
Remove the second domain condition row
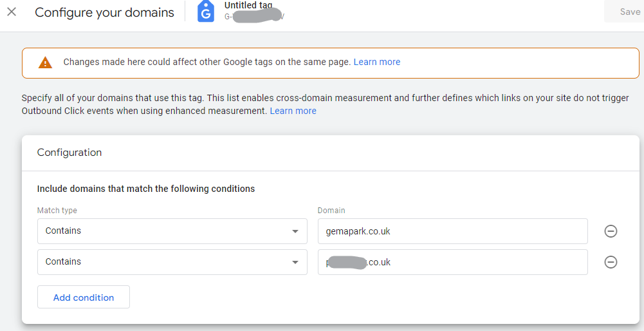(x=611, y=262)
